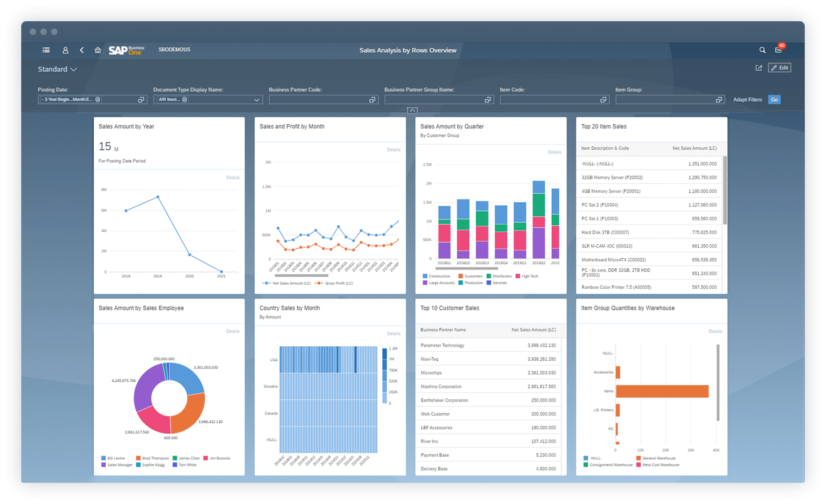The image size is (826, 504).
Task: Click the SAP Business One logo
Action: click(x=126, y=50)
